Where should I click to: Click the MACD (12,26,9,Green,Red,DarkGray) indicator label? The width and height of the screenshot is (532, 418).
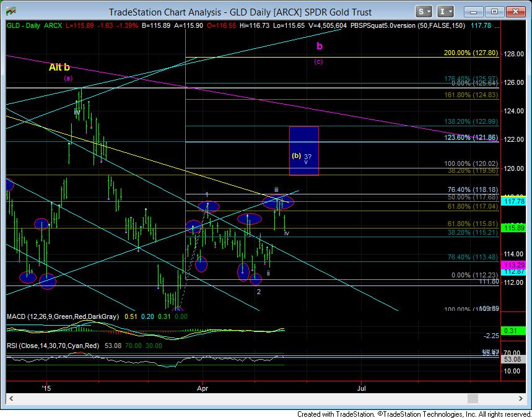pyautogui.click(x=63, y=316)
